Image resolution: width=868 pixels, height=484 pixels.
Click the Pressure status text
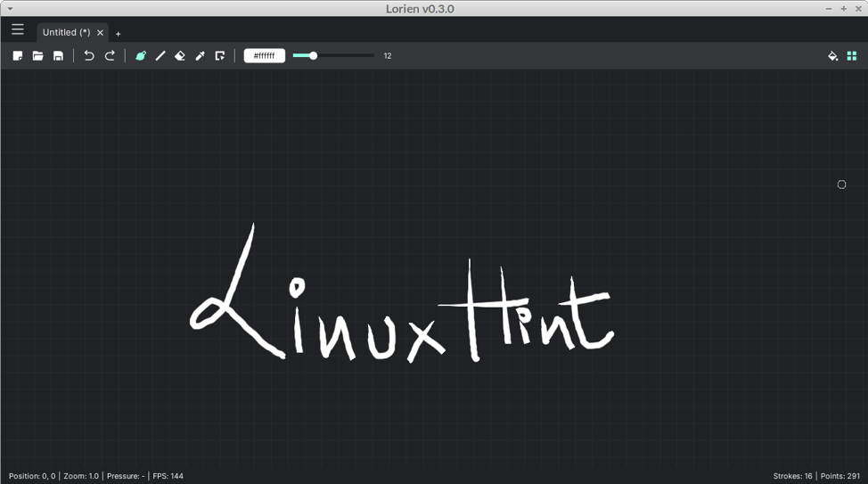(126, 476)
